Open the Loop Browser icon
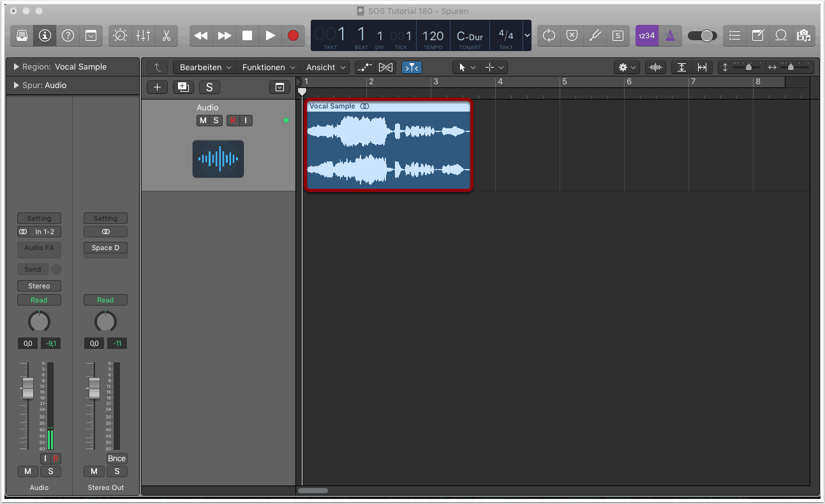The width and height of the screenshot is (825, 504). point(780,36)
